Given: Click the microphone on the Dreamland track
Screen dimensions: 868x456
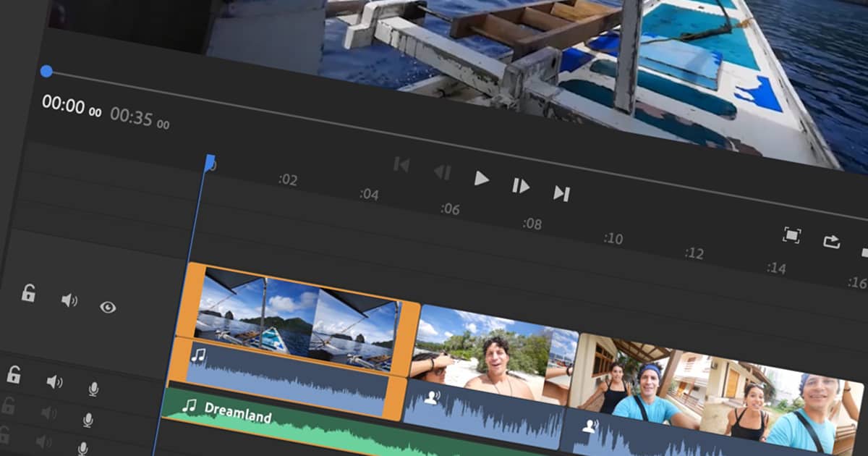Looking at the screenshot, I should (93, 389).
